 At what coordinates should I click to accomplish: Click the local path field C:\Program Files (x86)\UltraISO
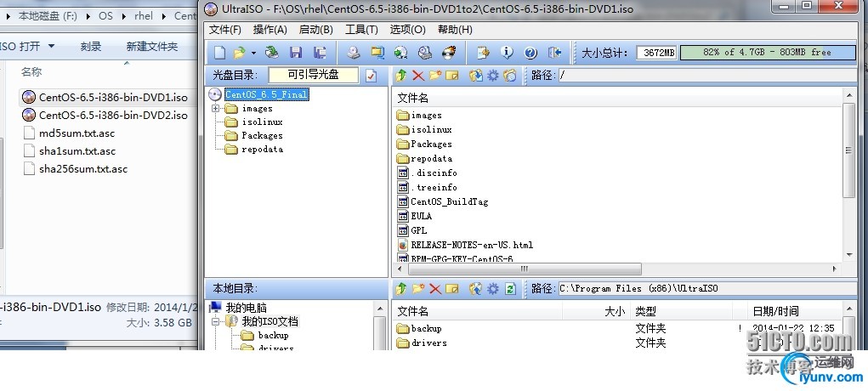[x=707, y=288]
